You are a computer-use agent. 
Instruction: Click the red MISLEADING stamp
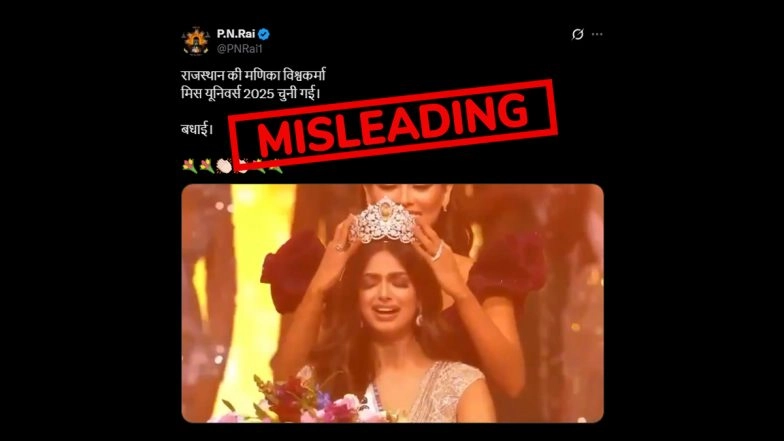393,124
